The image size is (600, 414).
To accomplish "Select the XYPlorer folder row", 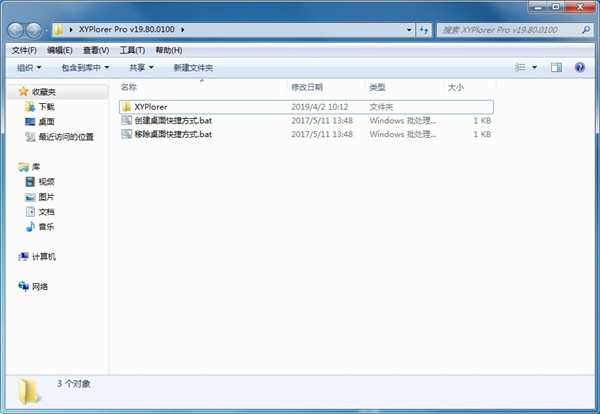I will [306, 107].
